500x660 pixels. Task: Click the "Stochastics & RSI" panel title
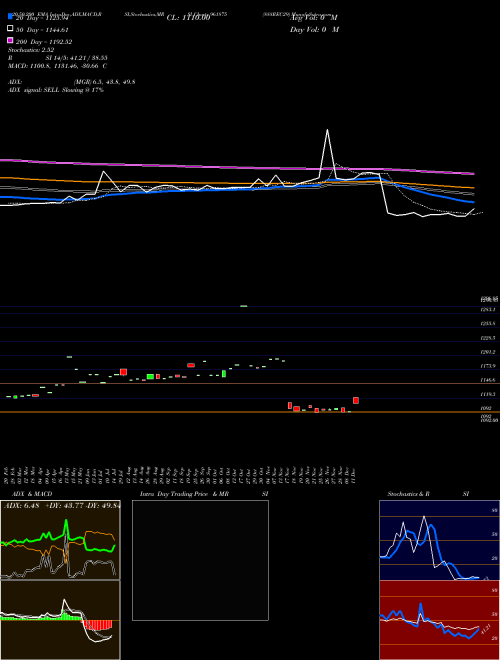(x=428, y=494)
